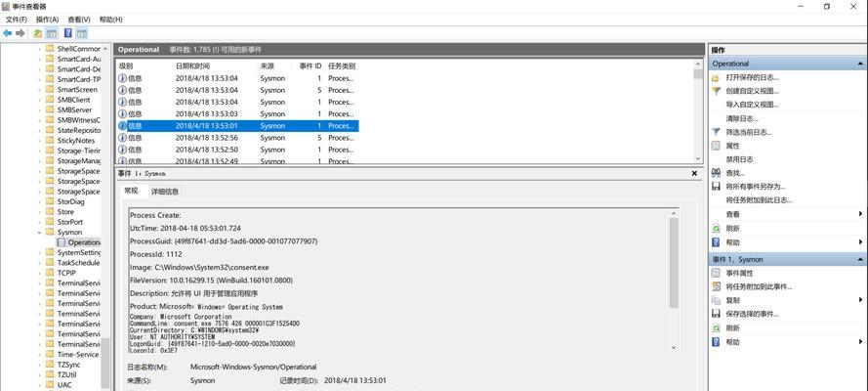Viewport: 868px width, 391px height.
Task: Select the StorDiag folder in the tree
Action: 71,202
